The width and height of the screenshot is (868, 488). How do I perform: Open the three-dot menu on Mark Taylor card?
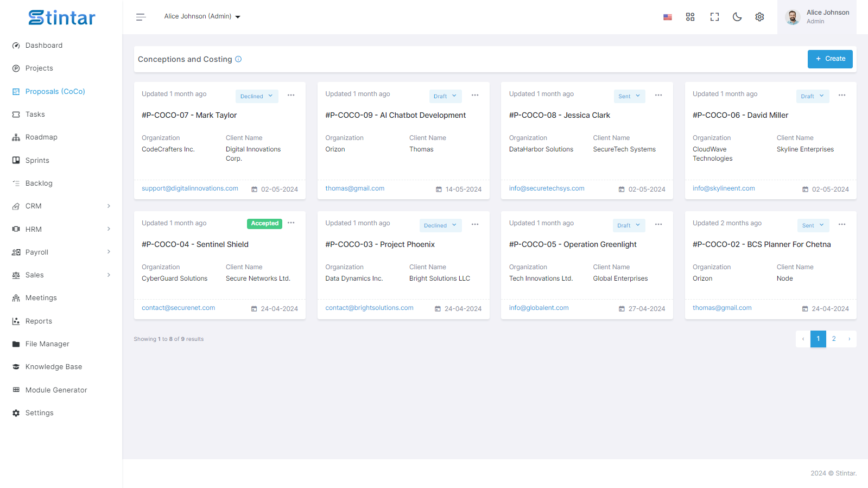click(291, 96)
